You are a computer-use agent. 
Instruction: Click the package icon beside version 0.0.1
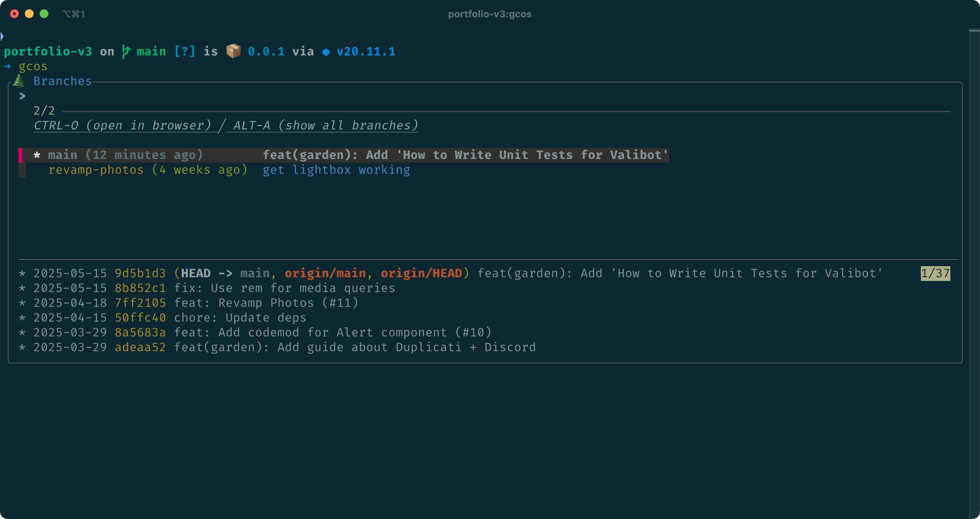[x=234, y=51]
